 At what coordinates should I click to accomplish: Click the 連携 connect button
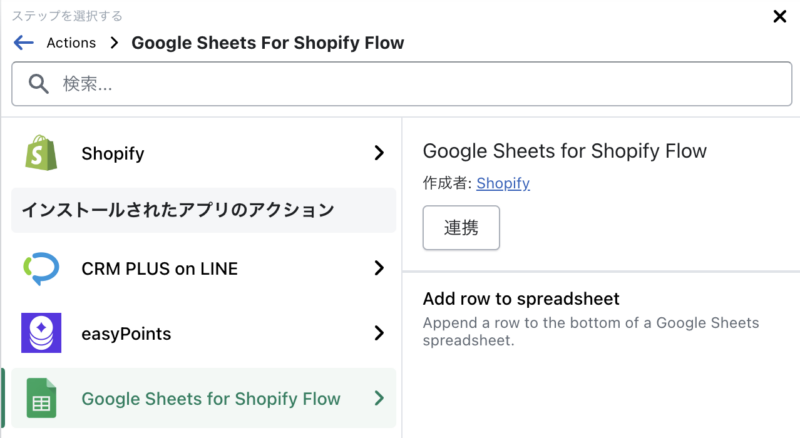click(x=461, y=228)
